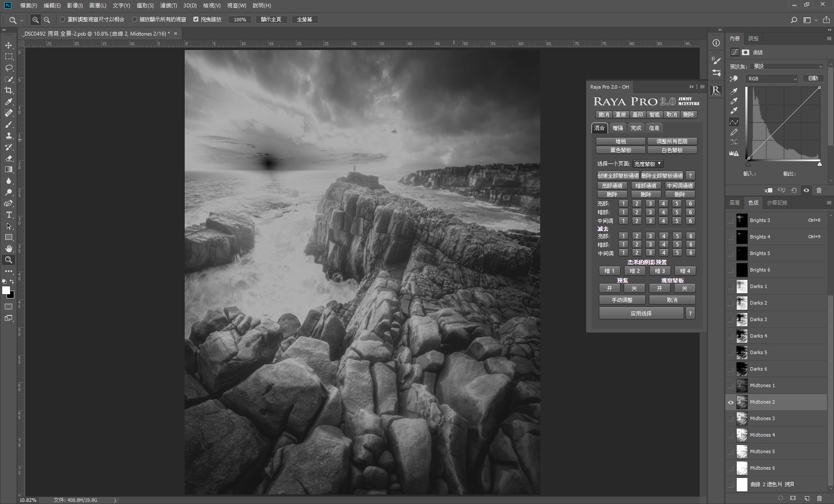
Task: Open the 亮度蒙板 page dropdown
Action: point(647,164)
